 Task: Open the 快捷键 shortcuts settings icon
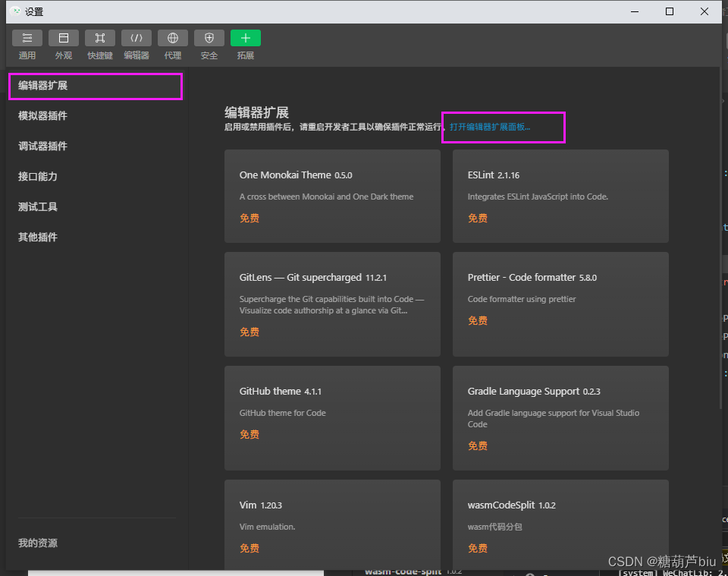[x=100, y=38]
